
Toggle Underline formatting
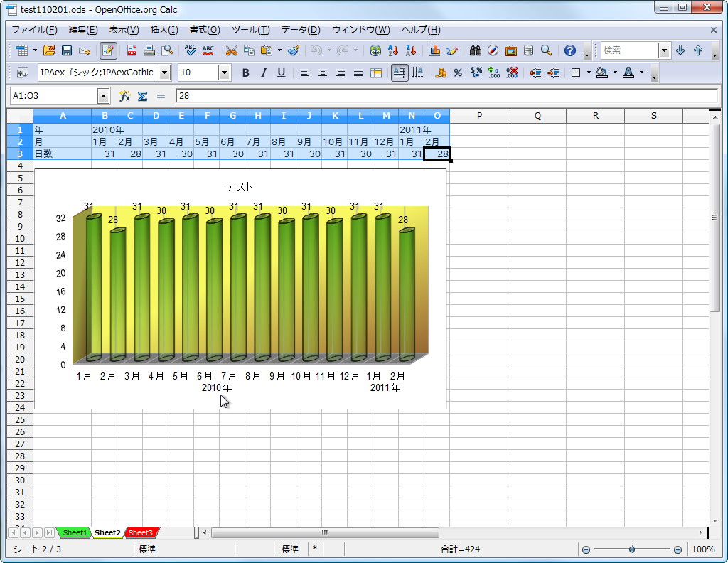coord(281,73)
